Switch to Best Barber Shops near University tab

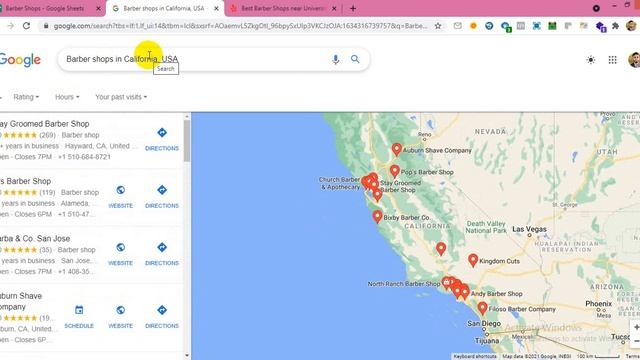283,8
